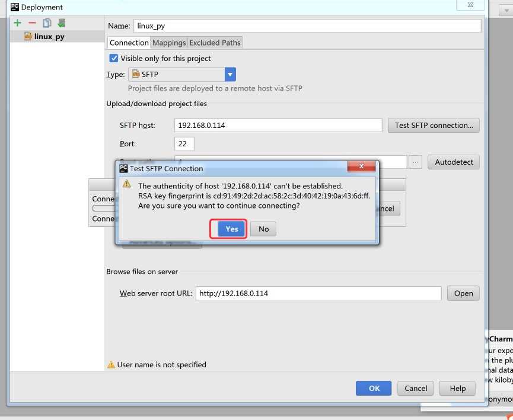Select the linux_py server icon in list

[x=28, y=36]
